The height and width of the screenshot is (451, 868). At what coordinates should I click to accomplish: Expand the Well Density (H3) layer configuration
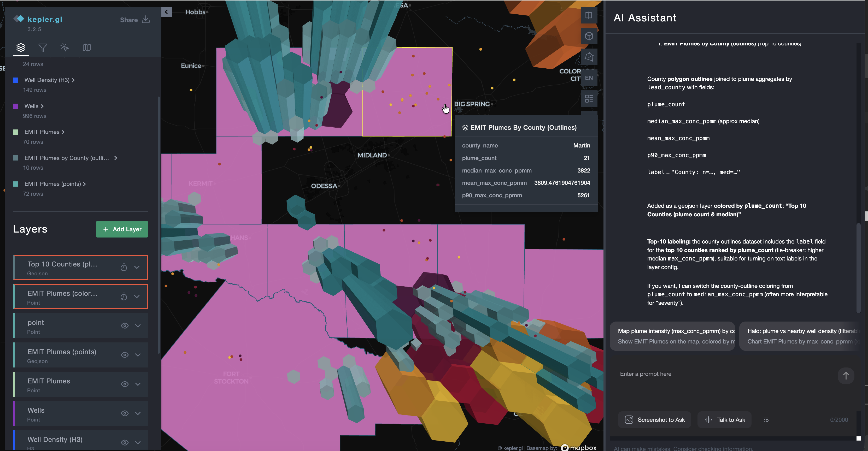click(138, 443)
